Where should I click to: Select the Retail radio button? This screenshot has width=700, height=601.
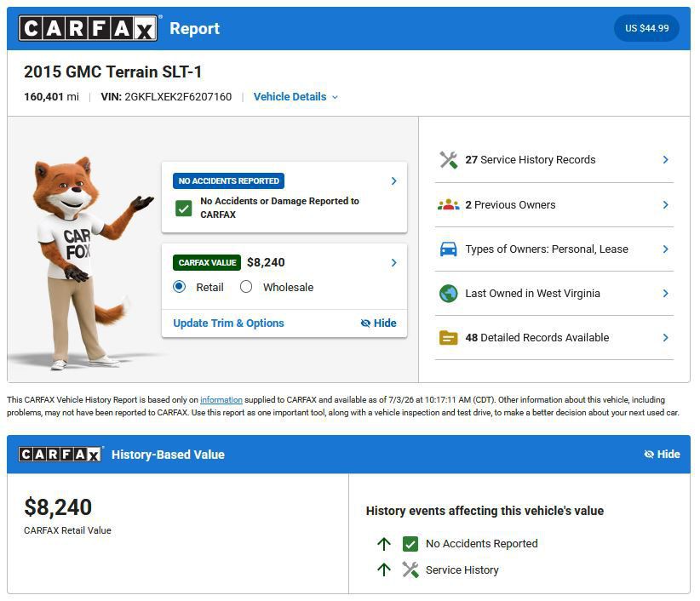point(179,286)
